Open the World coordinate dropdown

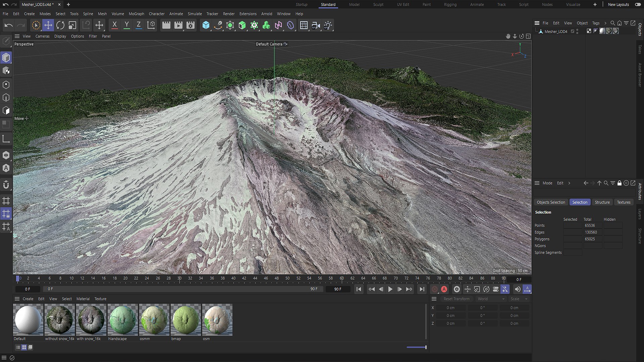[x=491, y=299]
